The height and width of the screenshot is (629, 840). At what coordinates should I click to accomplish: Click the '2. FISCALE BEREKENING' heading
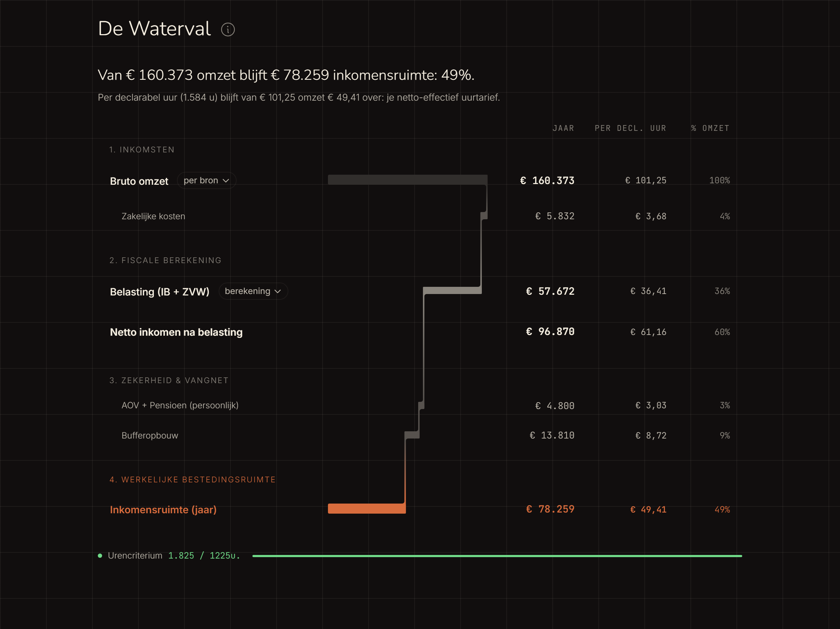(165, 261)
